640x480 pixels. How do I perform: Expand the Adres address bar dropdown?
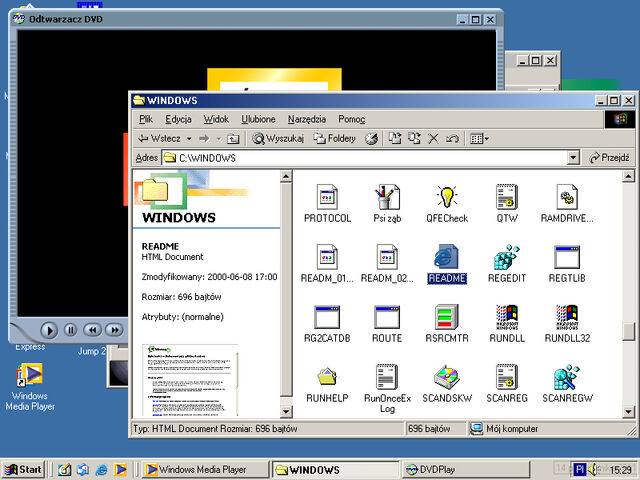(x=573, y=158)
